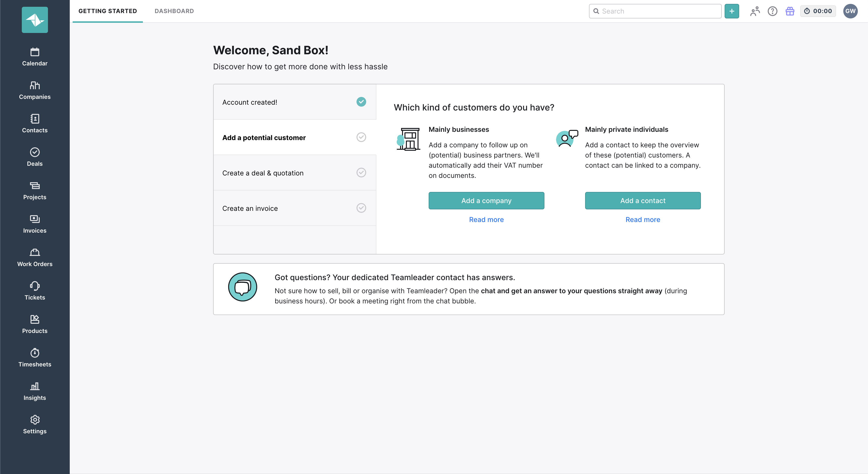The height and width of the screenshot is (474, 868).
Task: Click into the Search field
Action: 659,11
